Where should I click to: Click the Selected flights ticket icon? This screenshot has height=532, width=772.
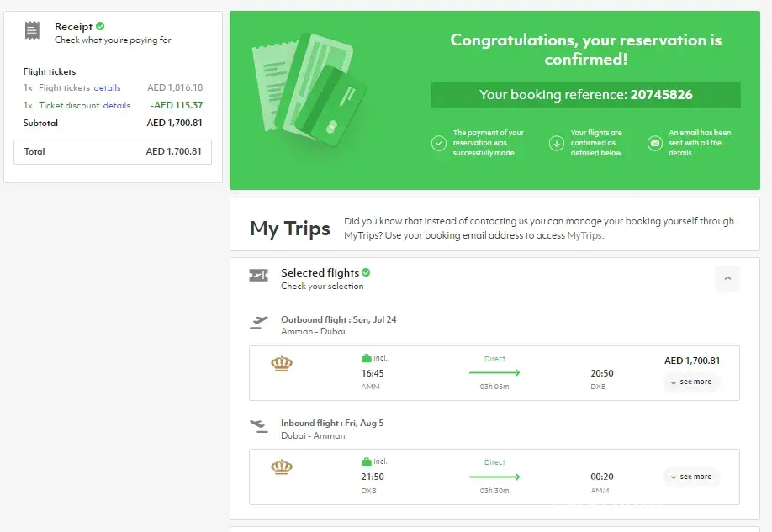(x=258, y=275)
